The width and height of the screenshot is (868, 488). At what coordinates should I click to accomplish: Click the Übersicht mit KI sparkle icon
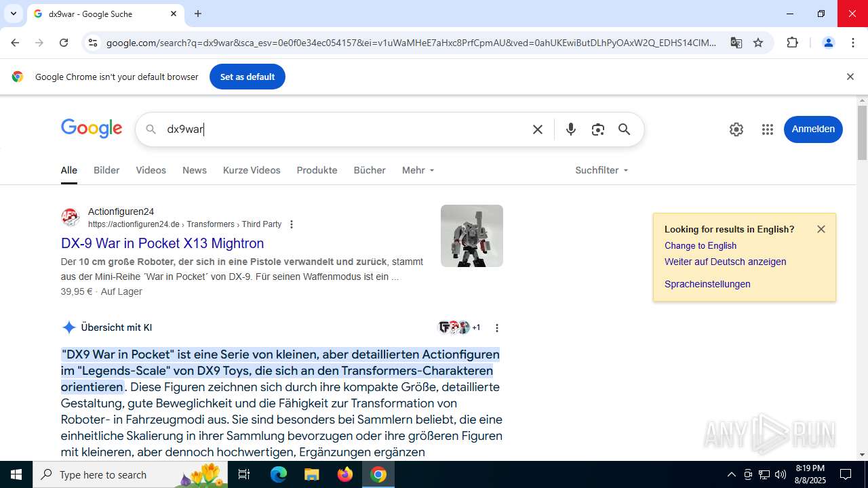coord(68,327)
